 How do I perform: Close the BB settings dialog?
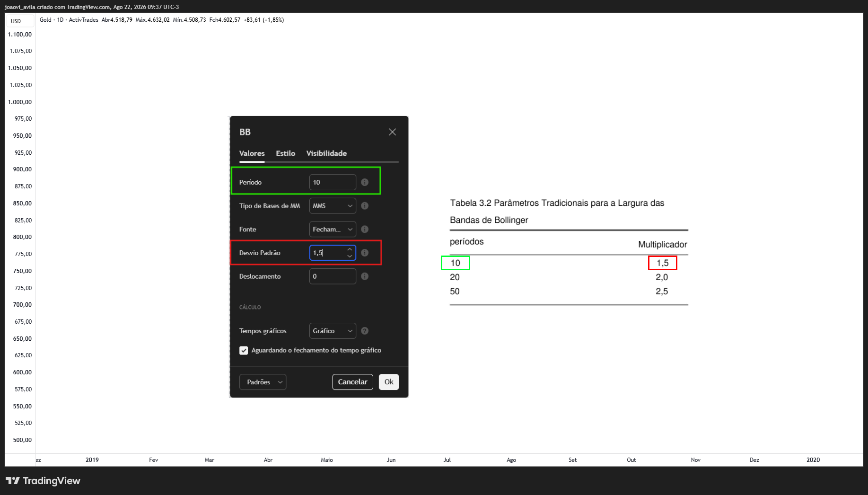click(x=392, y=132)
